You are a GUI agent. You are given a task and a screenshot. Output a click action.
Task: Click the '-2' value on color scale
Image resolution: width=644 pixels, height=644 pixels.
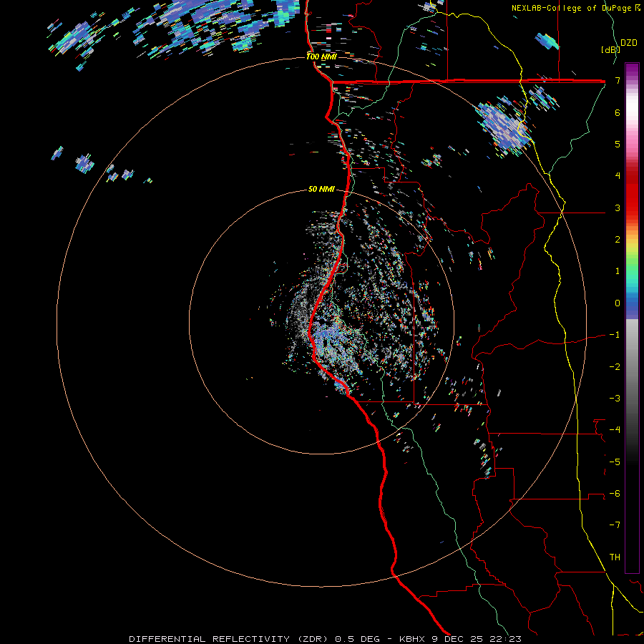tap(615, 367)
